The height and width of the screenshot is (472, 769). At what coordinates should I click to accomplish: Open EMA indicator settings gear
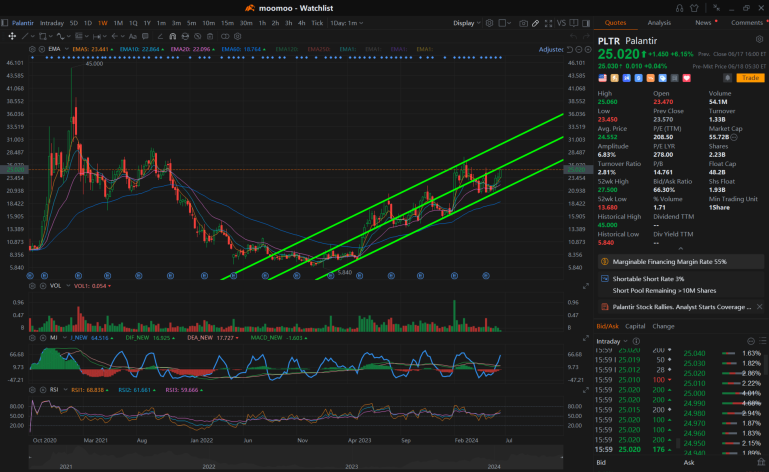[32, 49]
